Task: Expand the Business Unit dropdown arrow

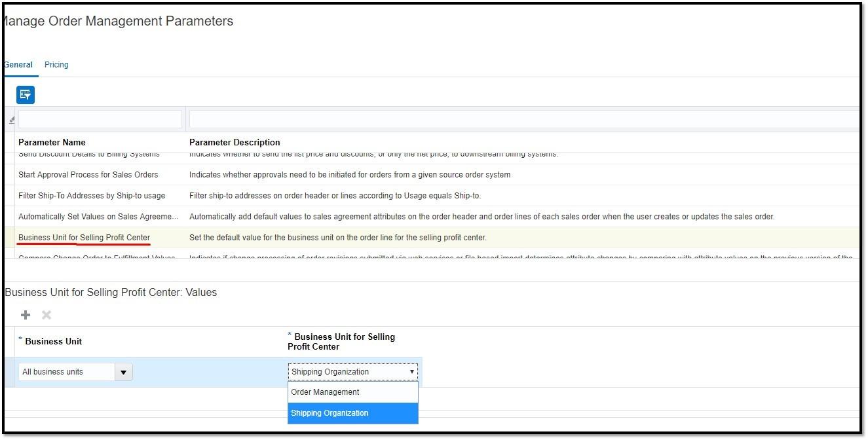Action: click(x=123, y=371)
